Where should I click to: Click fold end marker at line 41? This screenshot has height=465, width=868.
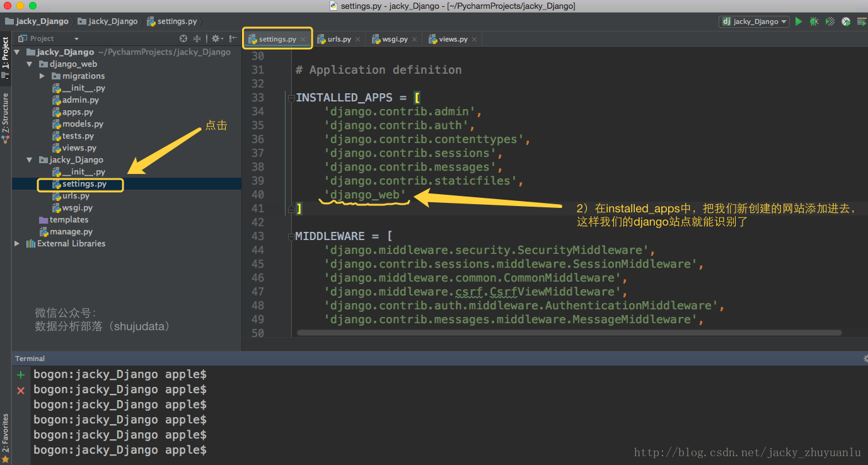tap(291, 208)
